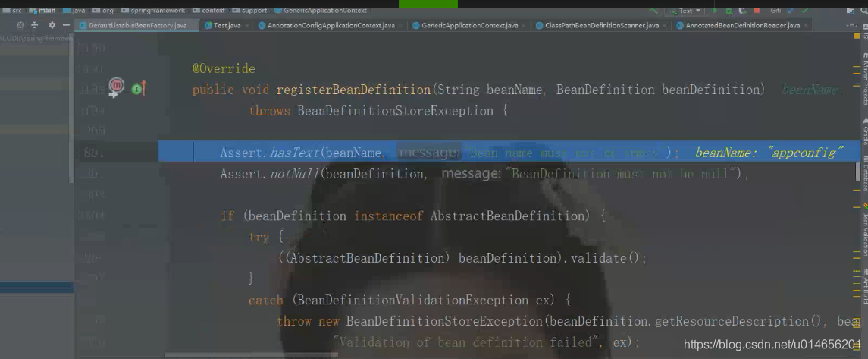The width and height of the screenshot is (868, 359).
Task: Open the Test run configuration dropdown
Action: [x=686, y=11]
